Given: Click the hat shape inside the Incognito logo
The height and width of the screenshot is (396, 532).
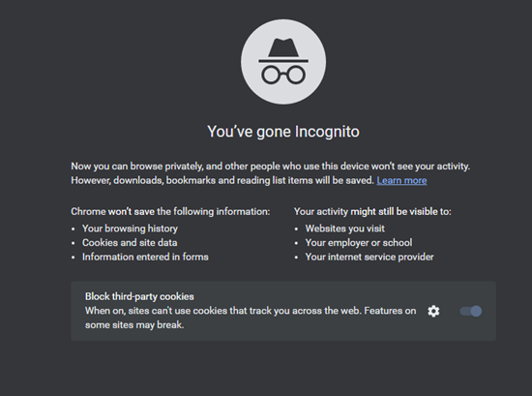Looking at the screenshot, I should coord(283,50).
